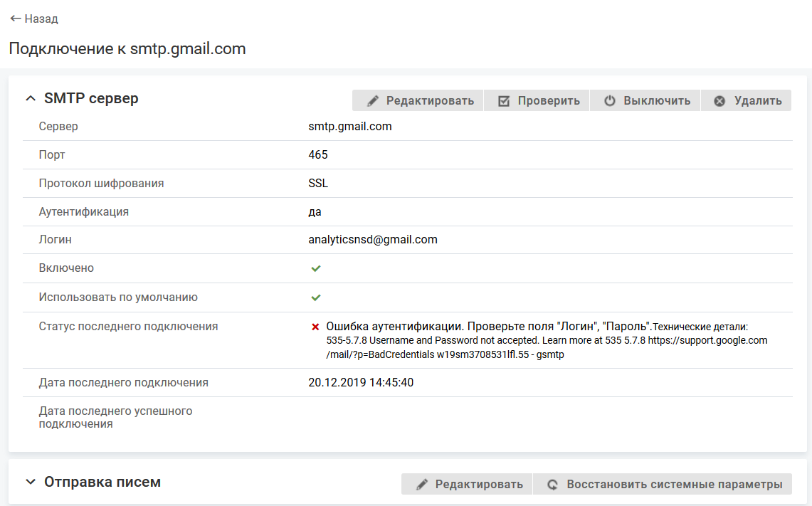812x506 pixels.
Task: Click the power icon on Выключить button
Action: click(x=610, y=101)
